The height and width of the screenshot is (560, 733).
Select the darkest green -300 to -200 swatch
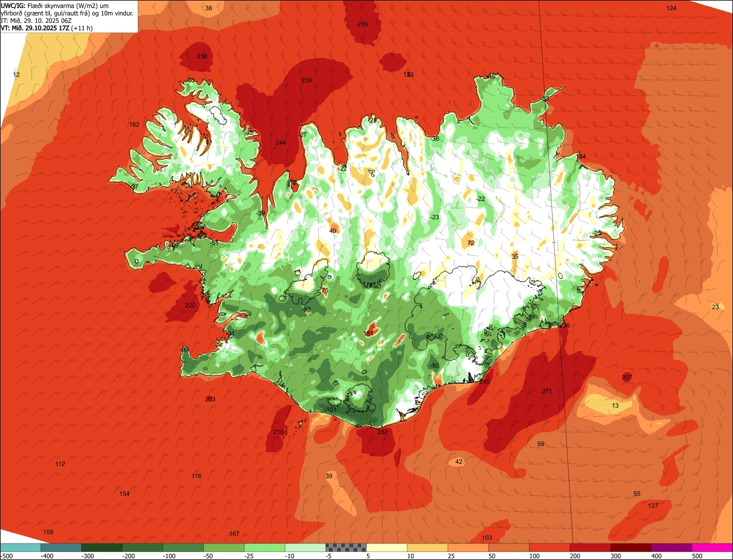tap(101, 547)
